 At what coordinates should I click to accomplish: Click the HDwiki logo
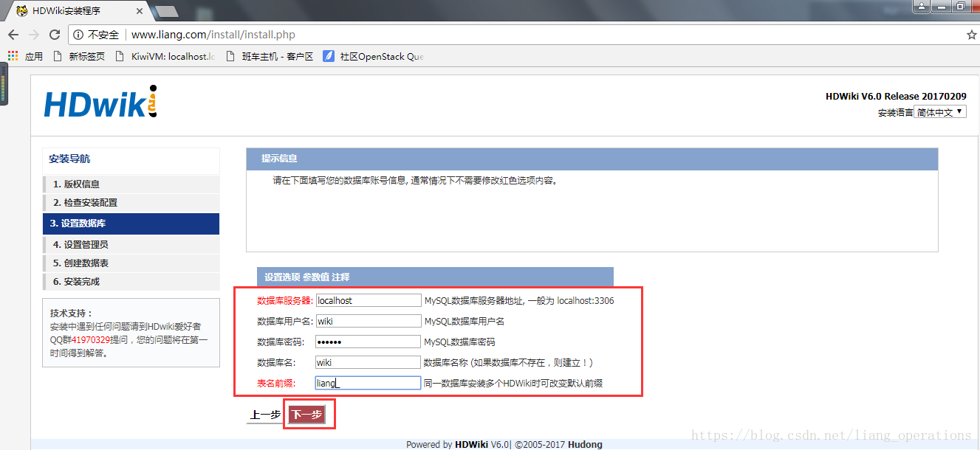(x=100, y=103)
